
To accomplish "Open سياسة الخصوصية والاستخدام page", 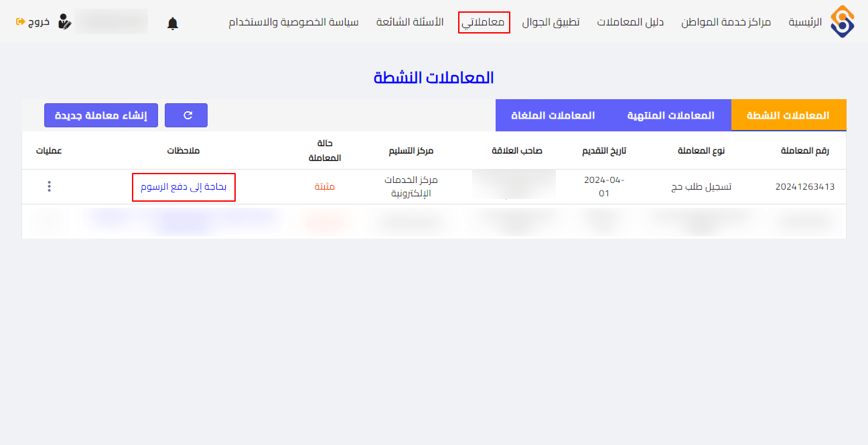I will coord(294,22).
